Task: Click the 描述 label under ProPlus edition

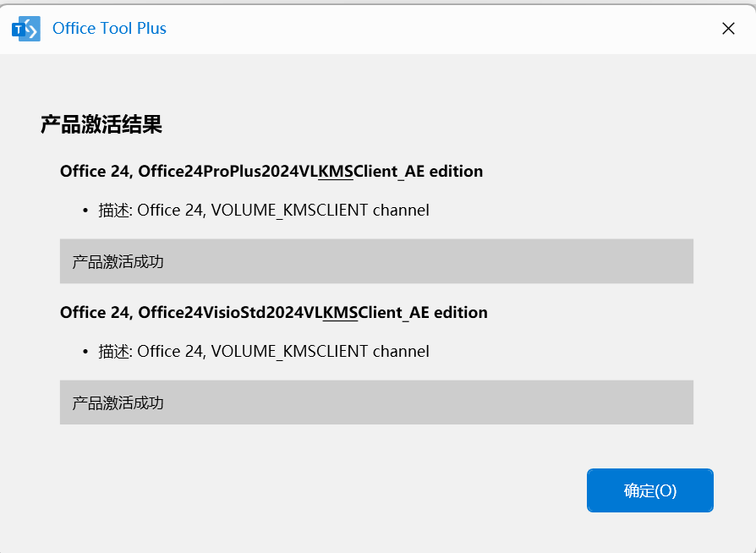Action: pyautogui.click(x=114, y=211)
